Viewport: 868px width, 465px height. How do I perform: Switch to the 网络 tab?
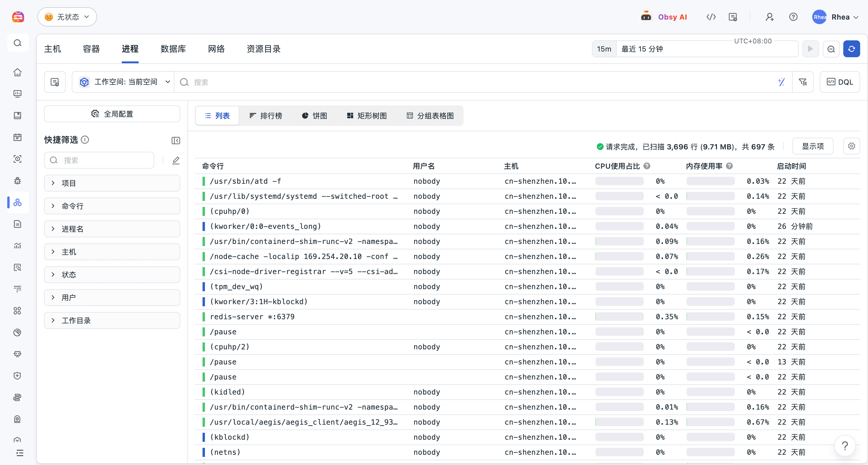(216, 49)
